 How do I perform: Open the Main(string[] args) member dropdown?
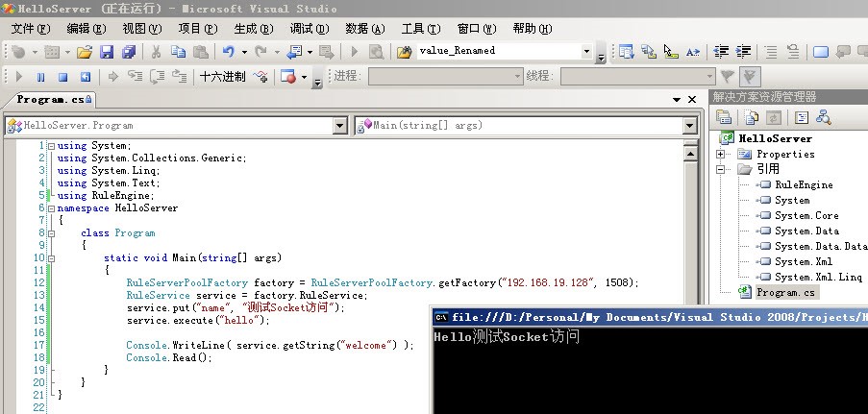click(689, 126)
